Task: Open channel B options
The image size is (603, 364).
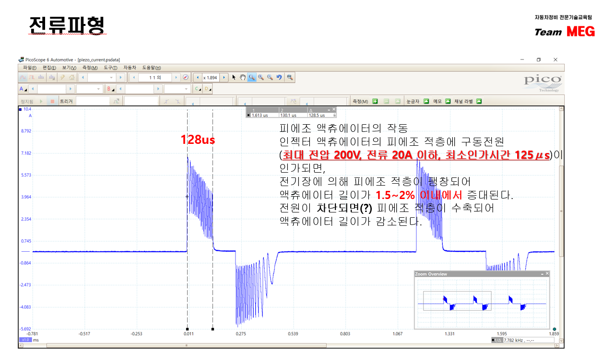Action: point(111,89)
